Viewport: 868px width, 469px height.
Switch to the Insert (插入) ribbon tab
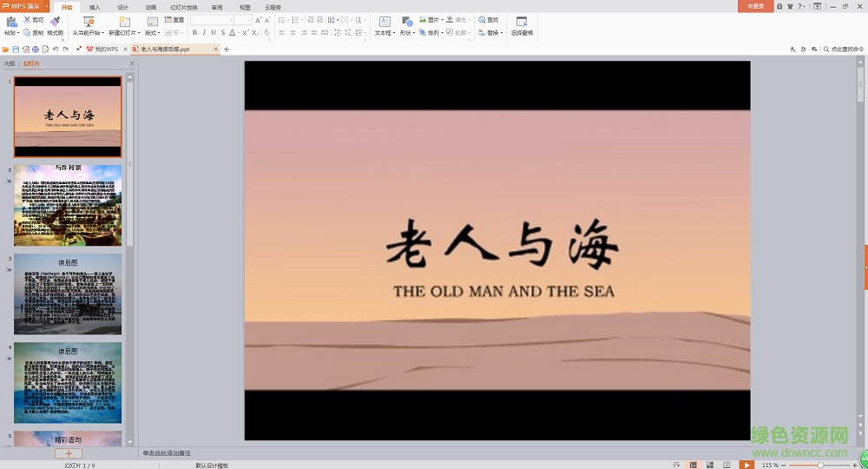tap(95, 7)
